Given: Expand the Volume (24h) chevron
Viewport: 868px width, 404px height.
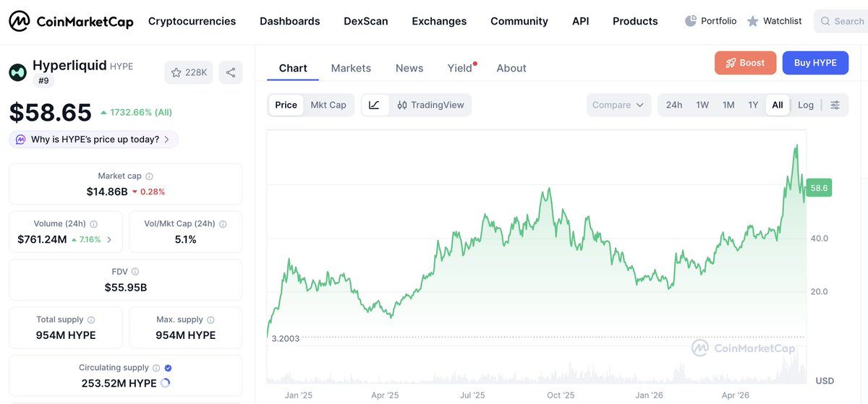Looking at the screenshot, I should point(109,239).
